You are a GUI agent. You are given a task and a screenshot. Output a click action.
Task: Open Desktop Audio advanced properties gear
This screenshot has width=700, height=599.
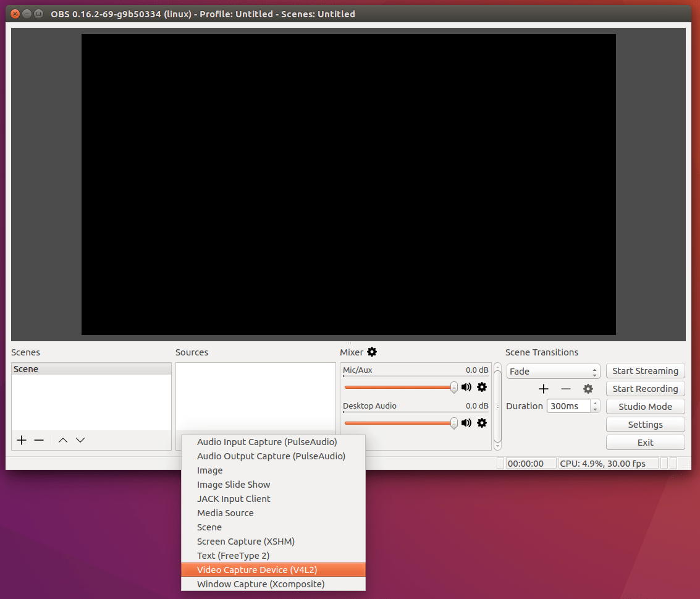(482, 423)
